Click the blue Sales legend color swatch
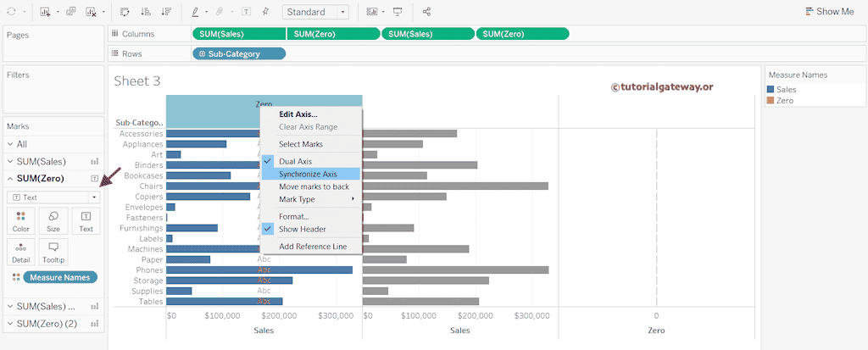 [x=771, y=89]
